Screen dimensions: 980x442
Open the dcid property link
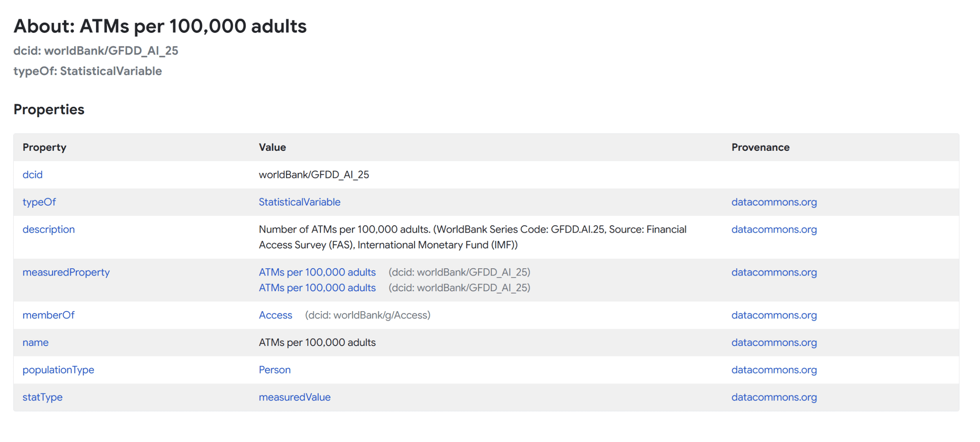click(x=33, y=175)
